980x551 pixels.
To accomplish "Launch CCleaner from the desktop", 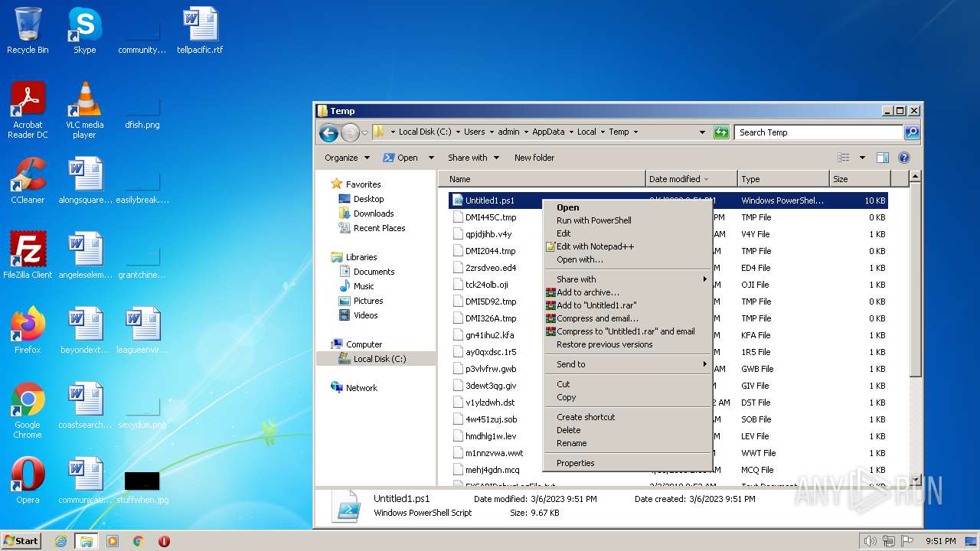I will point(28,181).
